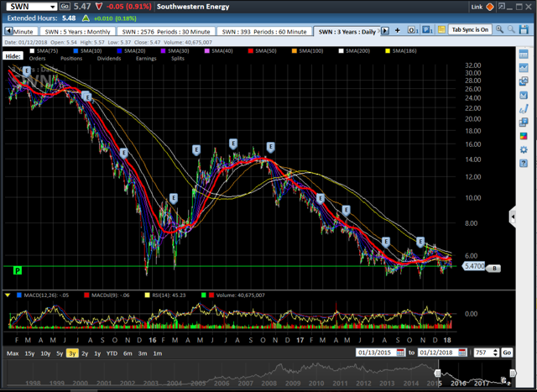Image resolution: width=537 pixels, height=392 pixels.
Task: Adjust the 757 periods stepper arrows
Action: [496, 353]
